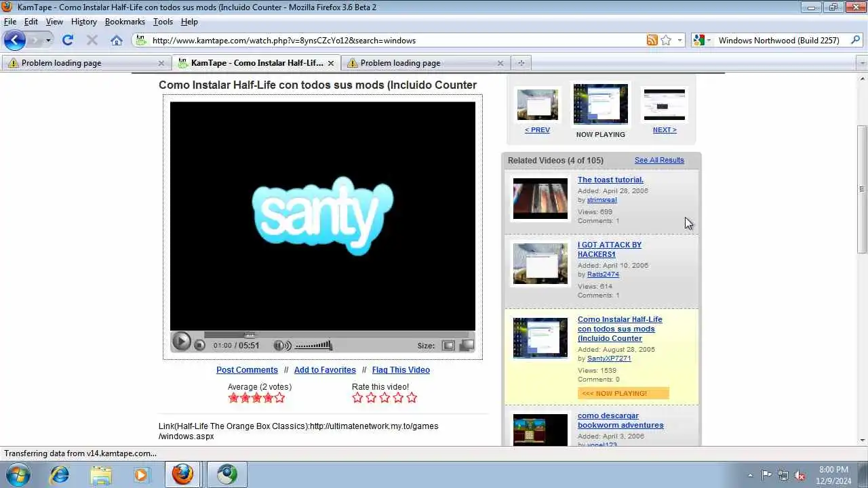
Task: Open The toast tutorial video link
Action: pyautogui.click(x=610, y=180)
